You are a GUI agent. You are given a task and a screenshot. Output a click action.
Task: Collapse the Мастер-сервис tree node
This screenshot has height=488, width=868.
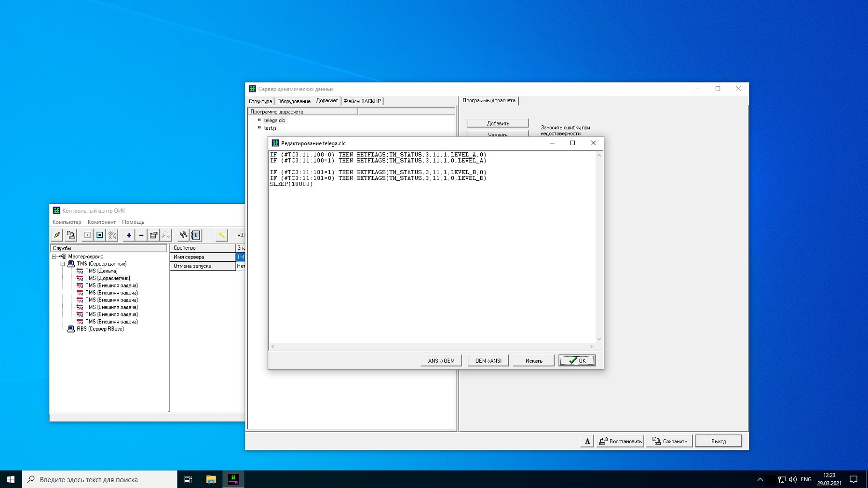(54, 257)
